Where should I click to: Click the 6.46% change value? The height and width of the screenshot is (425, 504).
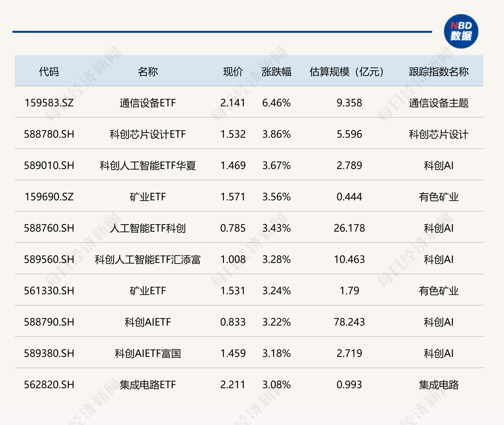[276, 103]
